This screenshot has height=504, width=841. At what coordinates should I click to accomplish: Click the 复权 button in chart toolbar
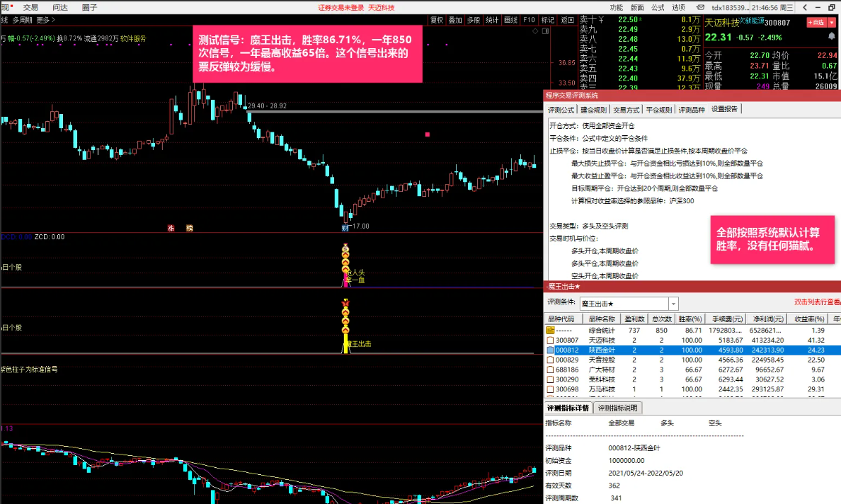point(437,20)
